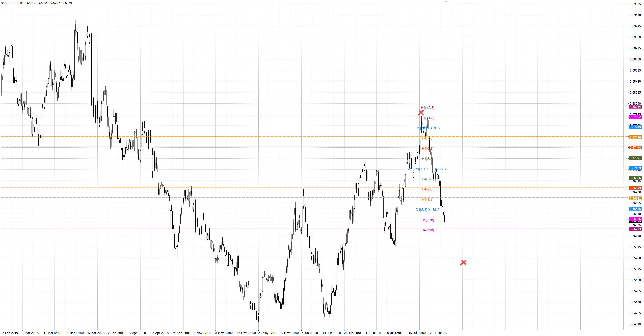Screen dimensions: 644x336
Task: Select the H4[+2/8] level label
Action: tap(427, 108)
